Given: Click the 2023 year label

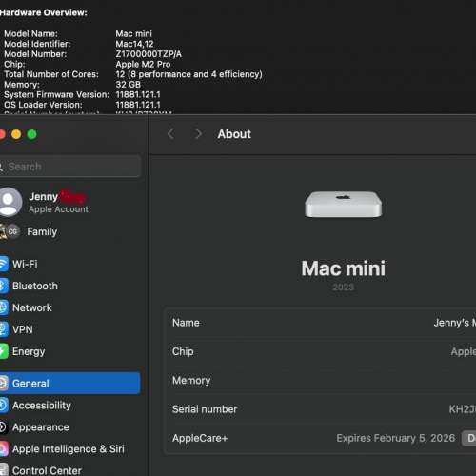Looking at the screenshot, I should point(344,288).
